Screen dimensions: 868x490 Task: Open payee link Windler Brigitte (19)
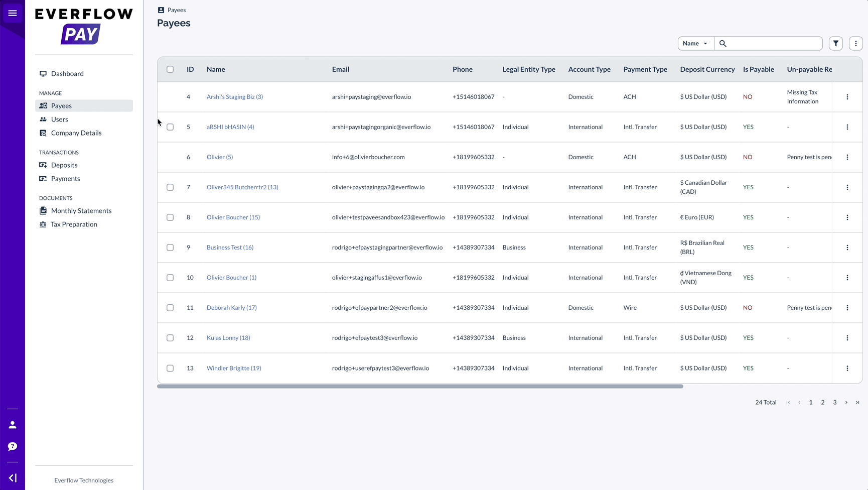(234, 368)
